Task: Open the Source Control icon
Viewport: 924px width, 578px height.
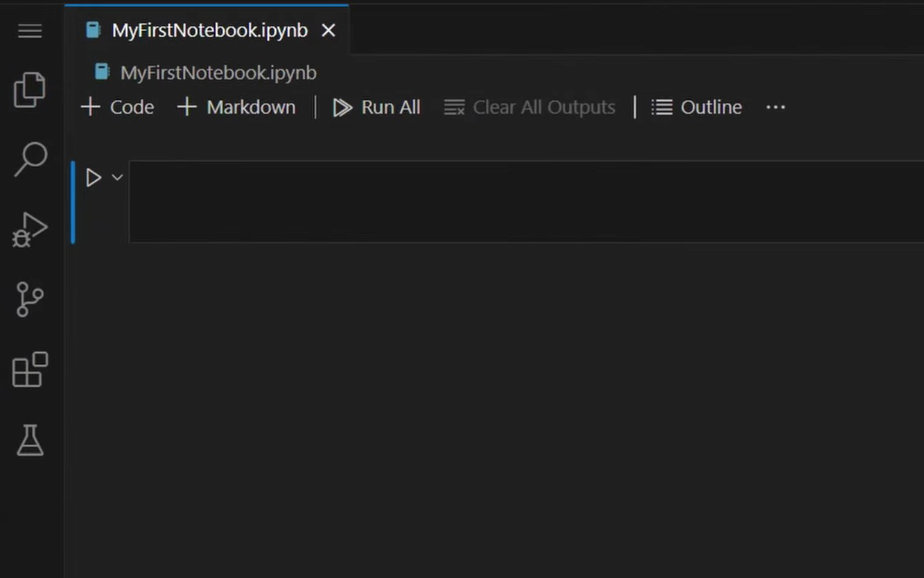Action: coord(29,300)
